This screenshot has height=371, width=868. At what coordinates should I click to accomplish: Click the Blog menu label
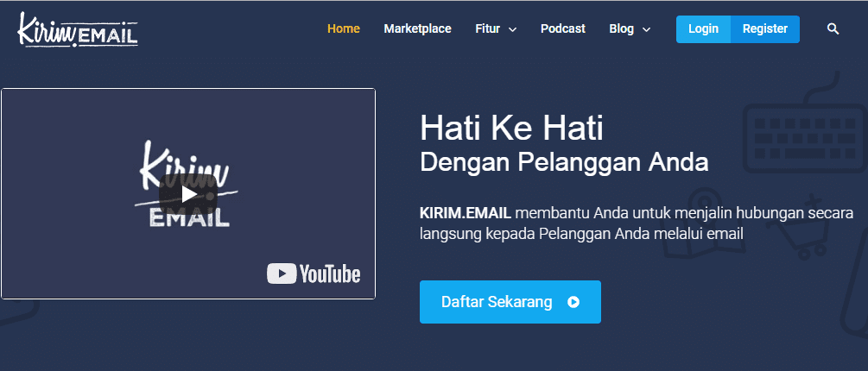(621, 28)
